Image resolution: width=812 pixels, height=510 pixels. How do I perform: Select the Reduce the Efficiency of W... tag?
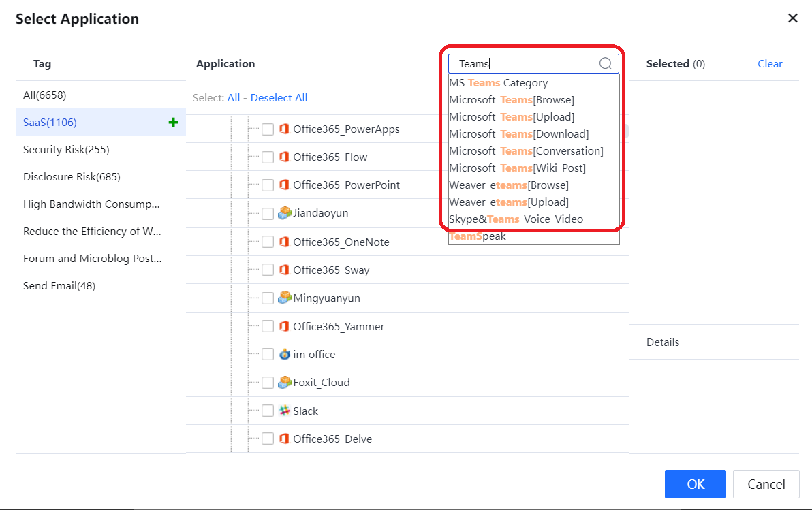tap(101, 232)
